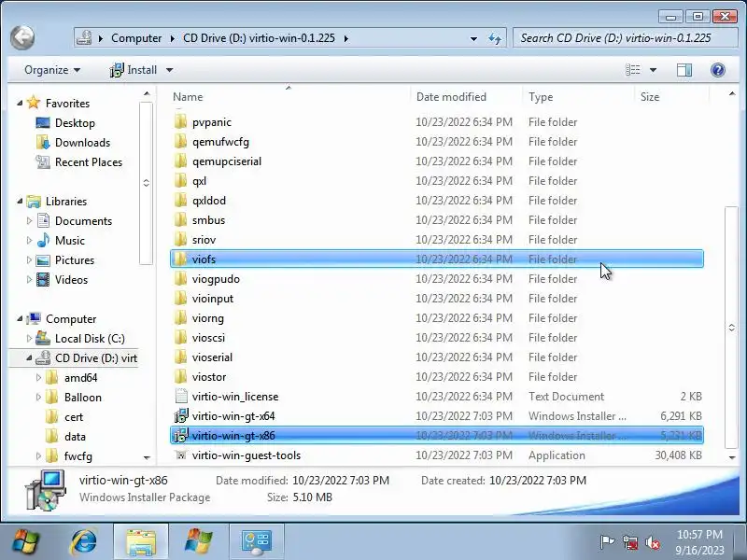This screenshot has height=560, width=747.
Task: Select the virtio-win-gt-x86 installer icon
Action: click(181, 435)
